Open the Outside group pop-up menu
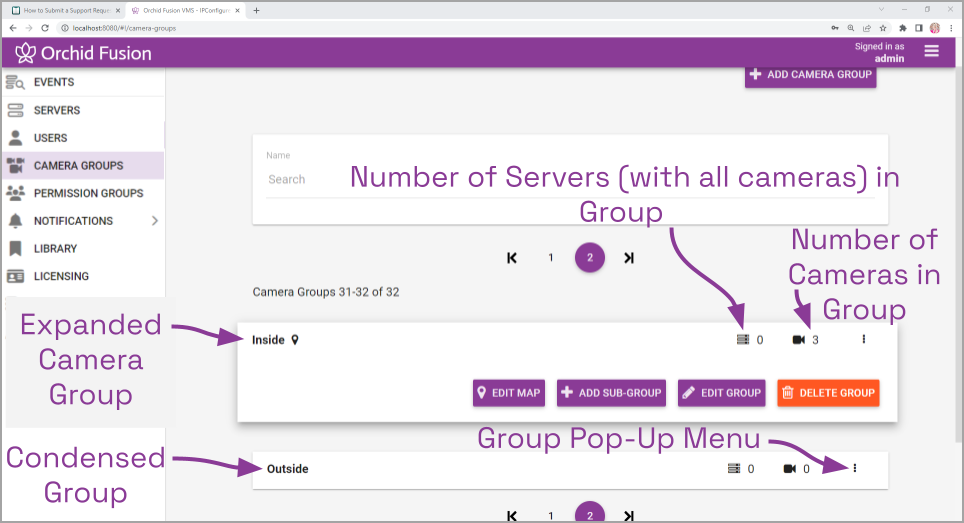The image size is (964, 523). click(x=855, y=468)
